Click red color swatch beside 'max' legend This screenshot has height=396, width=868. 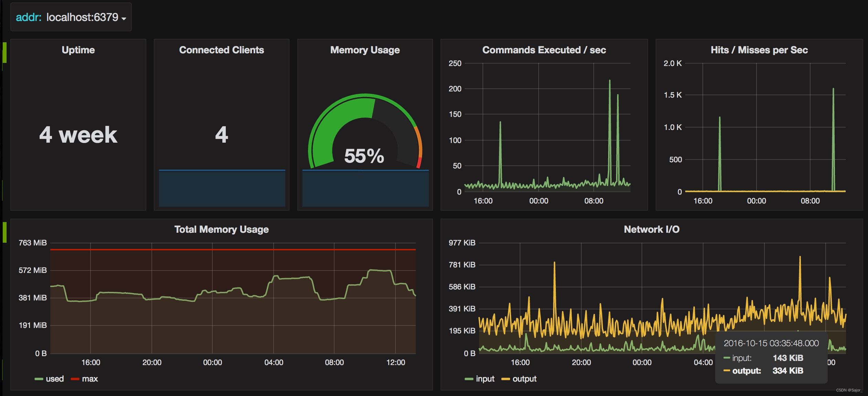click(x=75, y=379)
